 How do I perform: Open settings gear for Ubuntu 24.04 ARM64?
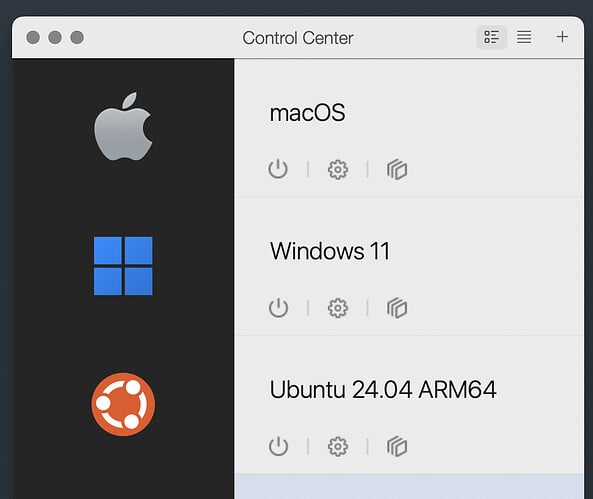[x=338, y=446]
